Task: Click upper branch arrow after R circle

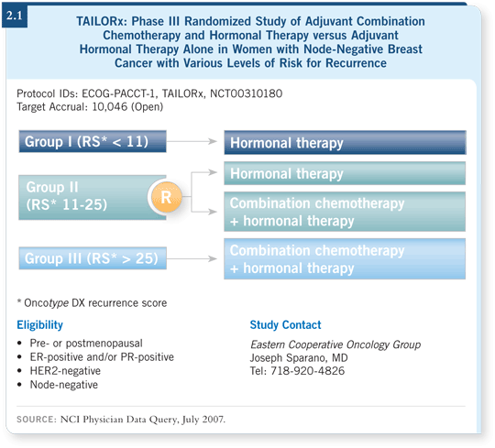Action: 203,172
